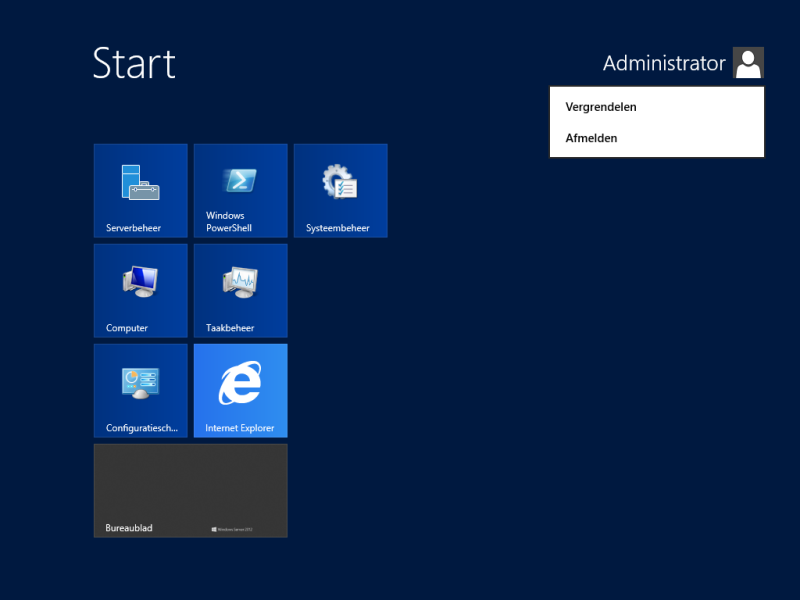Launch Windows PowerShell tile

[240, 190]
